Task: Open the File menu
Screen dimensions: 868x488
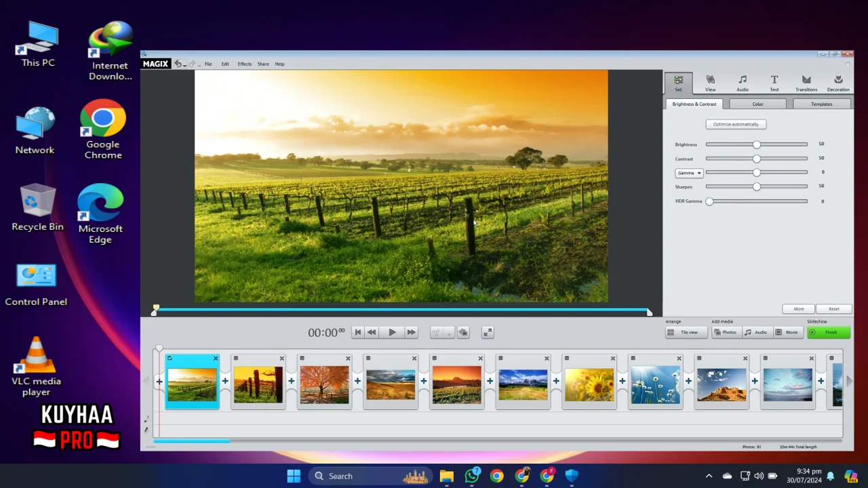Action: [x=208, y=64]
